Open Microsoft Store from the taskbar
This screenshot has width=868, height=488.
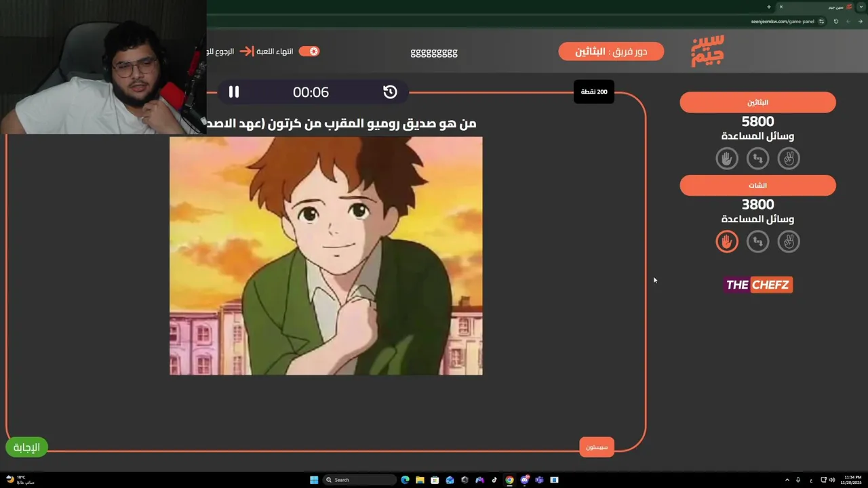(x=435, y=480)
